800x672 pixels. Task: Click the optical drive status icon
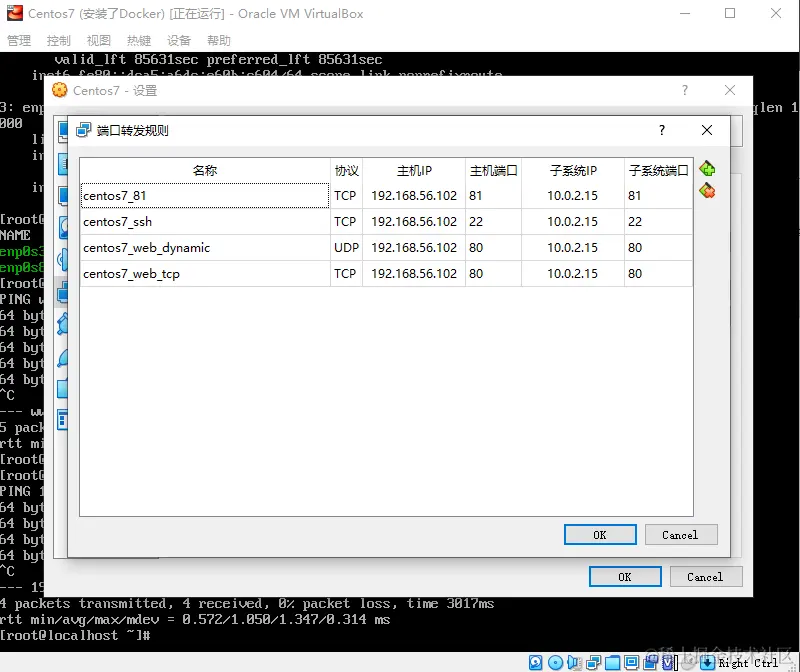coord(555,662)
